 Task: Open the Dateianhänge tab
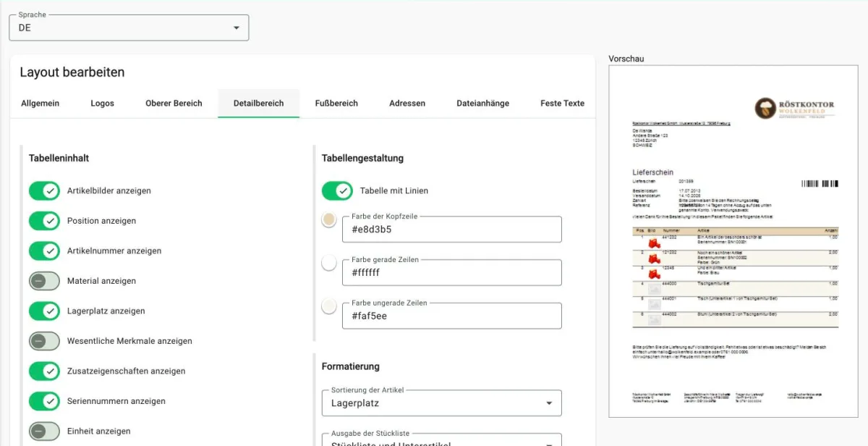click(x=482, y=104)
